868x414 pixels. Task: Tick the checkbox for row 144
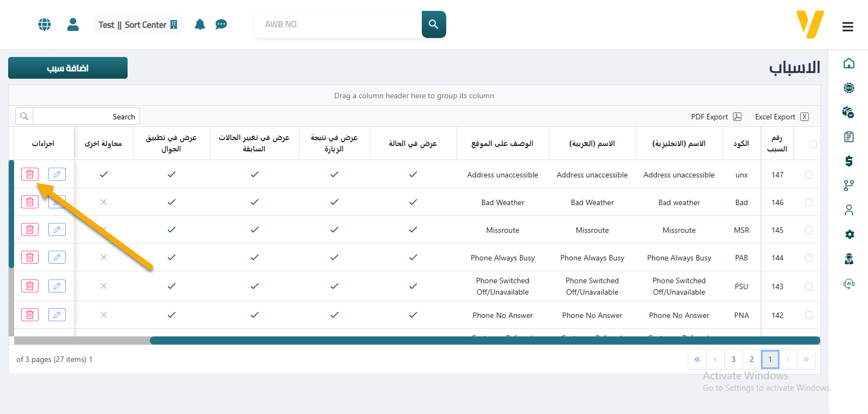pos(809,258)
